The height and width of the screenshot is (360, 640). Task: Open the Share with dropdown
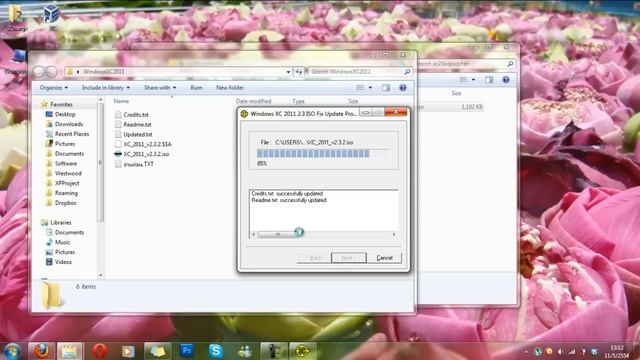160,88
